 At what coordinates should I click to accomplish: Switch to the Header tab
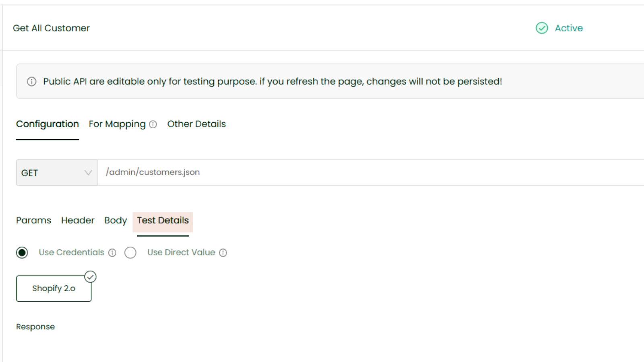(78, 220)
